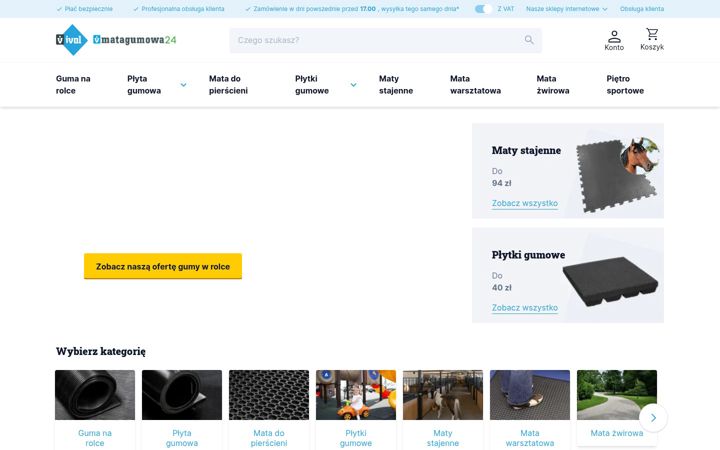This screenshot has height=450, width=720.
Task: Select Mata żwirowa park path thumbnail
Action: [617, 395]
